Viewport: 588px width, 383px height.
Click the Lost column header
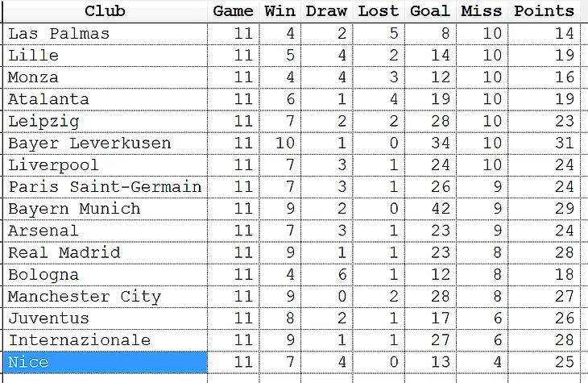click(379, 11)
